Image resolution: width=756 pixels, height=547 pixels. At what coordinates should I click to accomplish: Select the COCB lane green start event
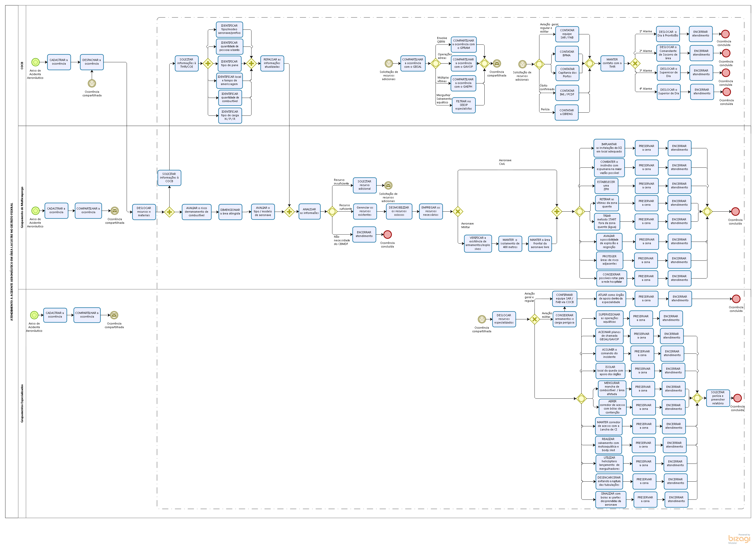(35, 62)
